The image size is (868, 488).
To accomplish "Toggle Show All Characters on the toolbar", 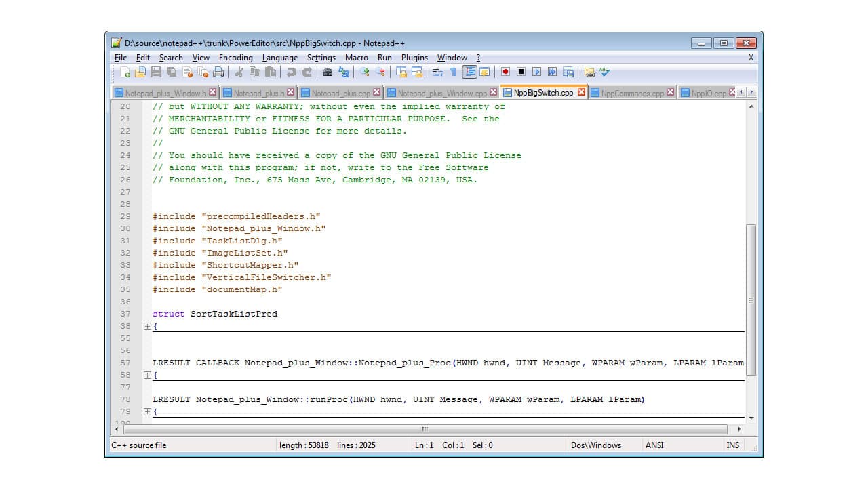I will pos(454,72).
